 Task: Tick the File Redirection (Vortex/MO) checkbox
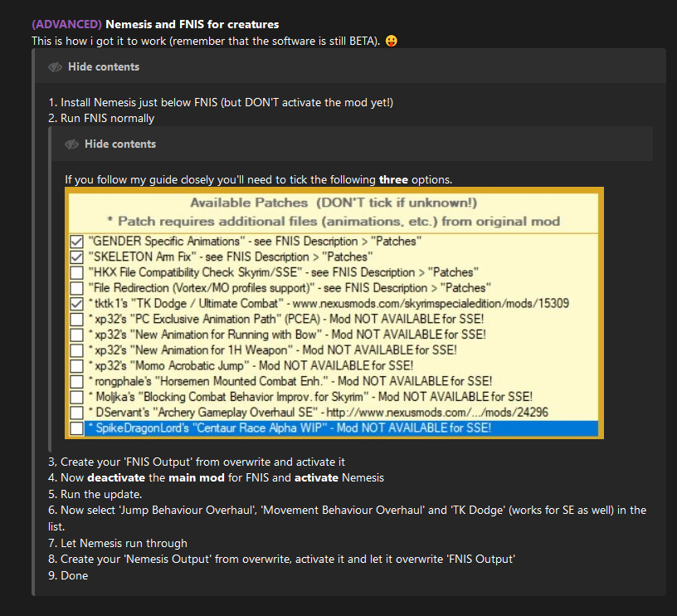(x=77, y=288)
